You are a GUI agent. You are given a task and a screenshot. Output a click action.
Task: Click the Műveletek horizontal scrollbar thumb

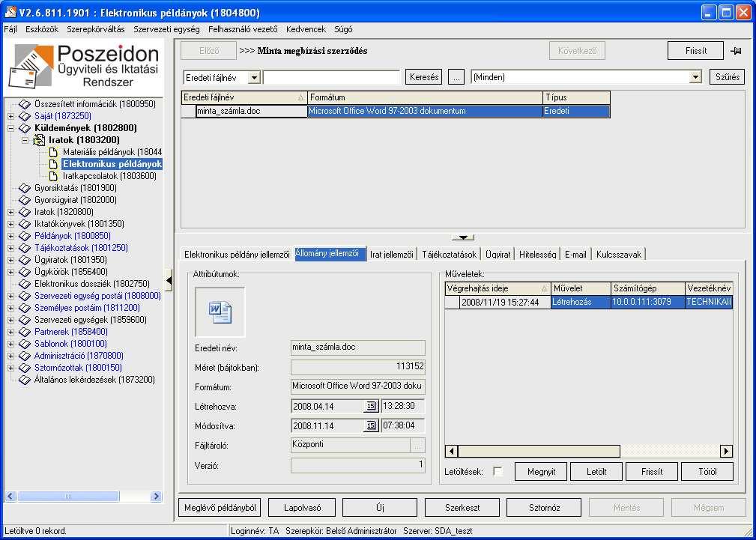pos(539,452)
